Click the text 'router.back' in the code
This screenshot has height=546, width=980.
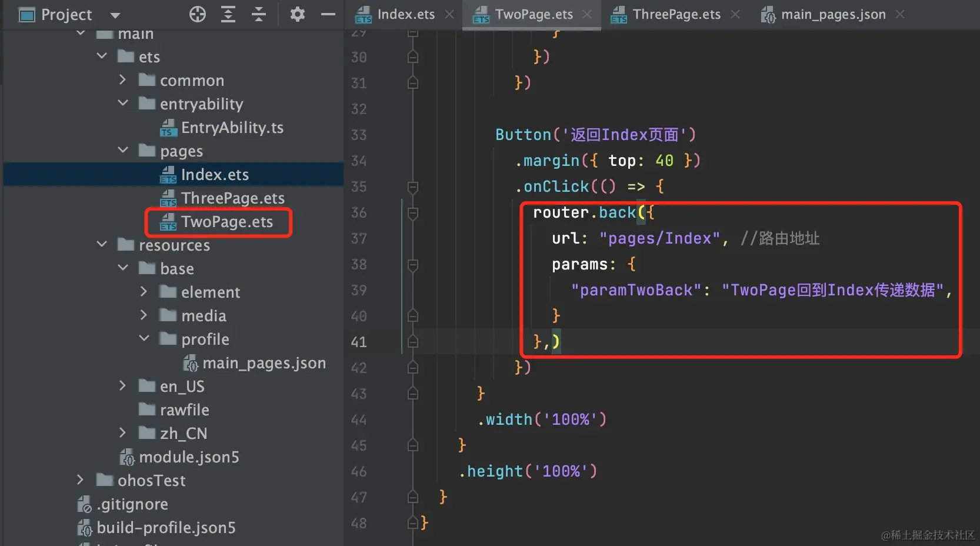pyautogui.click(x=585, y=212)
